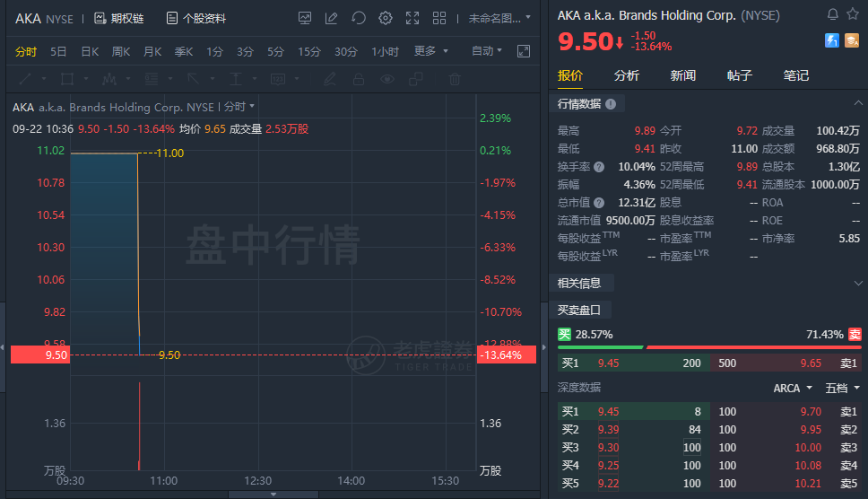Click the info icon next to 行情数据
Image resolution: width=868 pixels, height=499 pixels.
[x=611, y=104]
